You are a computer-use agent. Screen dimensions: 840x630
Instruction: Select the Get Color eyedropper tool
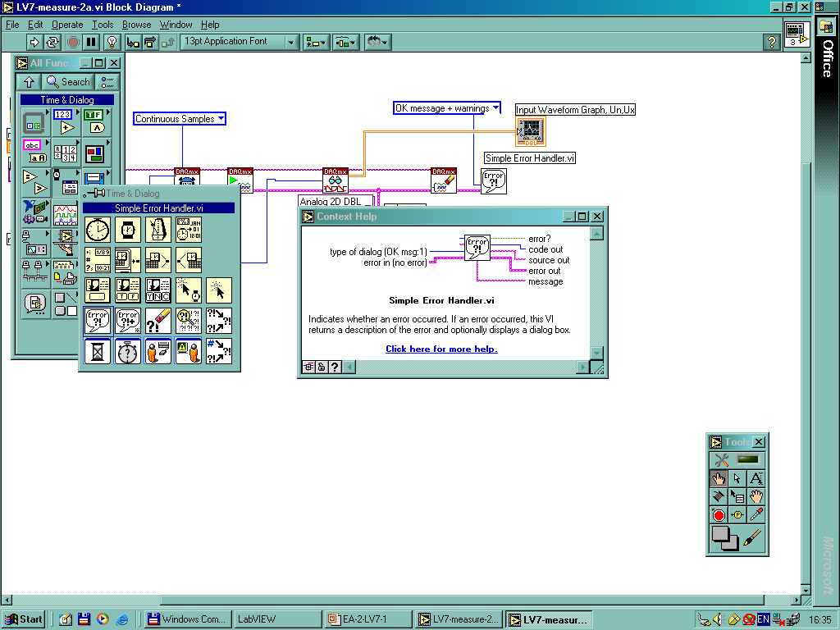756,515
